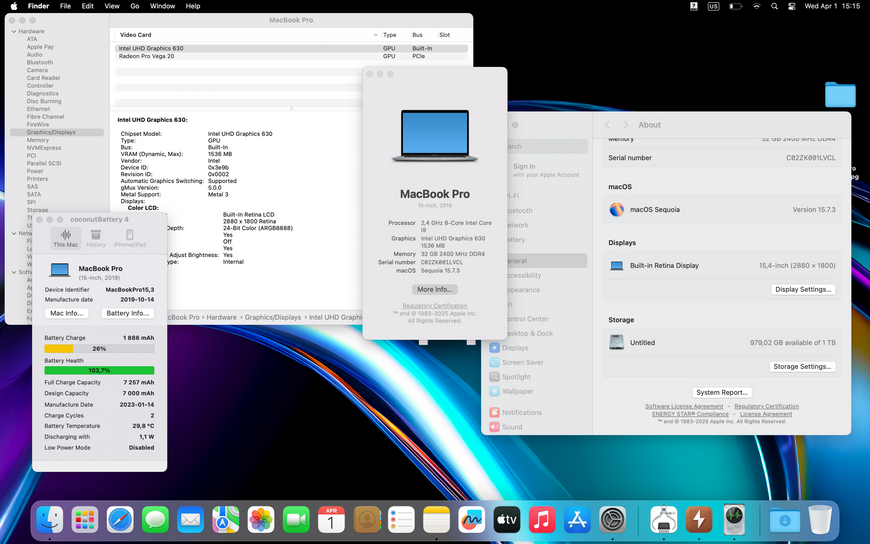Collapse the Hardware section in System Information

click(x=14, y=32)
